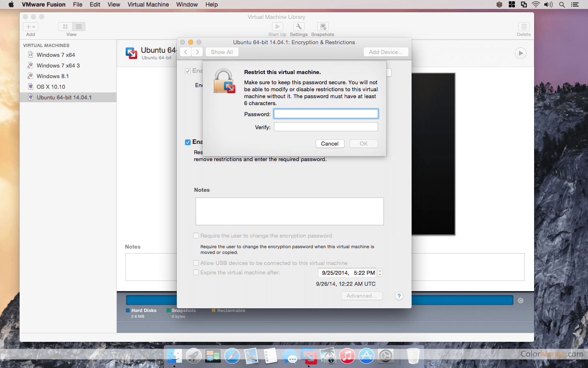
Task: Click the Show All button
Action: pos(222,52)
